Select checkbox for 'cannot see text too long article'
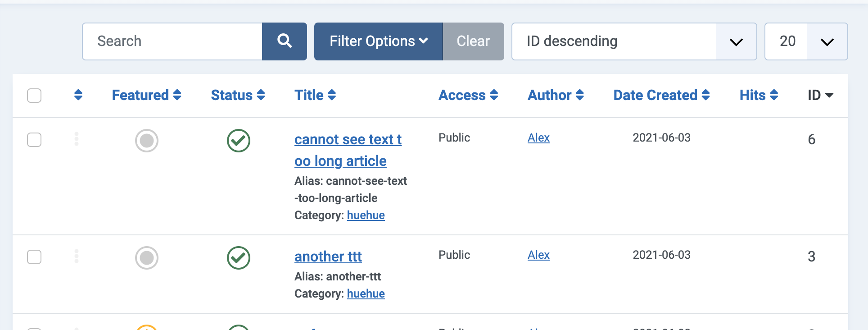The height and width of the screenshot is (330, 868). pyautogui.click(x=34, y=140)
